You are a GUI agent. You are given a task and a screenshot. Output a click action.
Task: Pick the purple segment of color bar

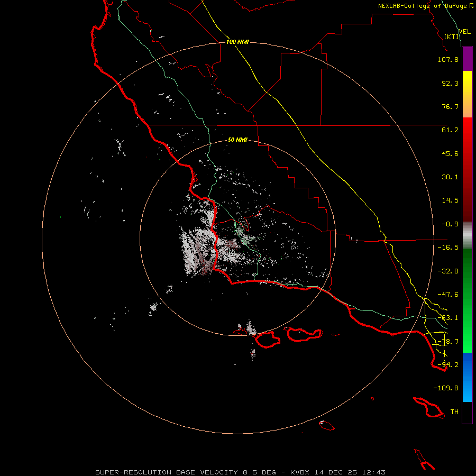[x=467, y=59]
